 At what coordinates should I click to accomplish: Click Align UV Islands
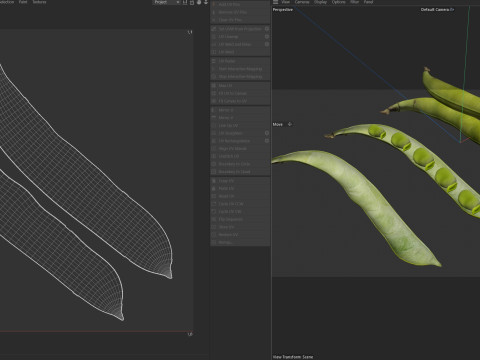pyautogui.click(x=240, y=149)
